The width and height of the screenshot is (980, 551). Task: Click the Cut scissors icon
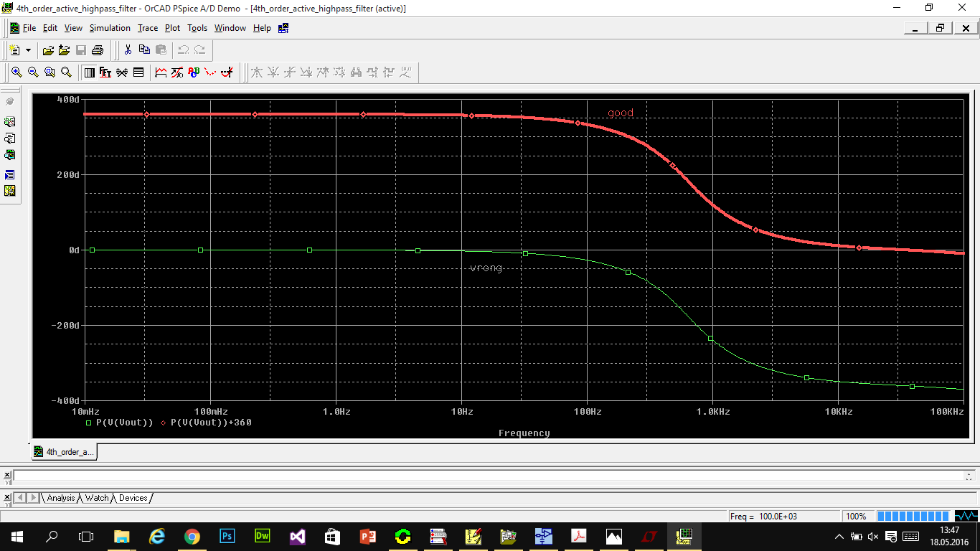click(128, 50)
